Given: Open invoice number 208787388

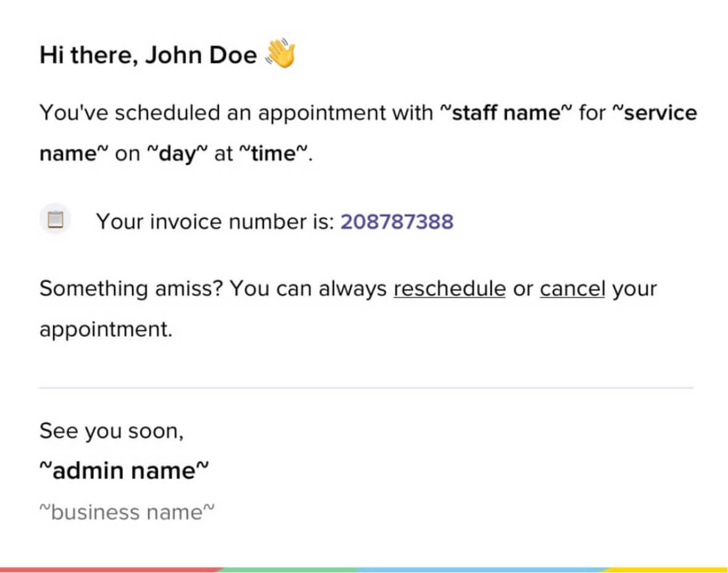Looking at the screenshot, I should click(397, 221).
